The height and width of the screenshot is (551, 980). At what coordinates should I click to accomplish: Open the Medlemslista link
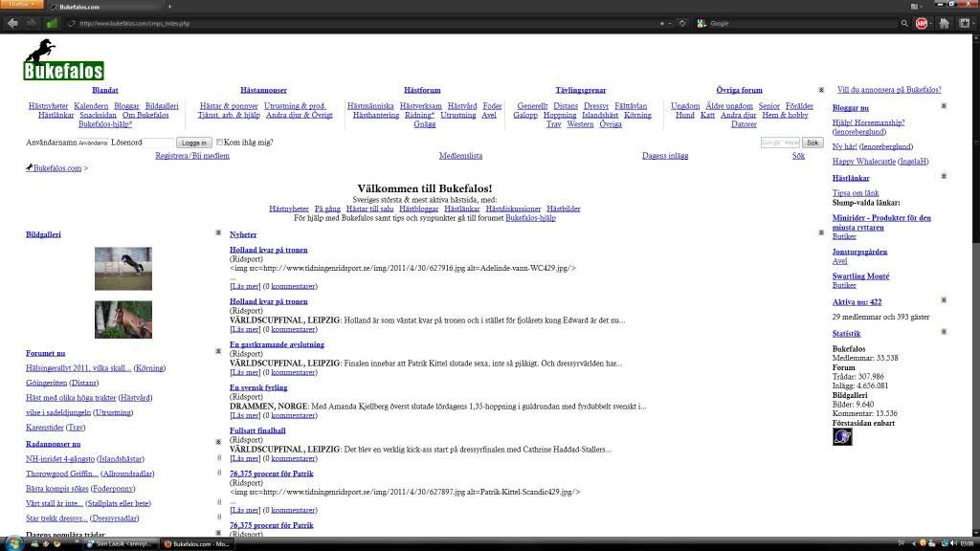click(x=460, y=156)
